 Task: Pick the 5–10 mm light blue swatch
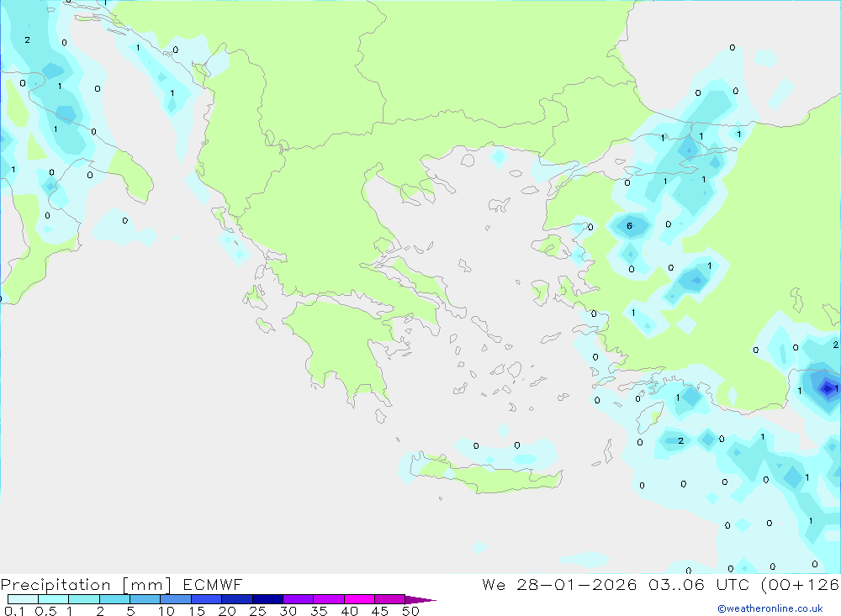tap(145, 599)
